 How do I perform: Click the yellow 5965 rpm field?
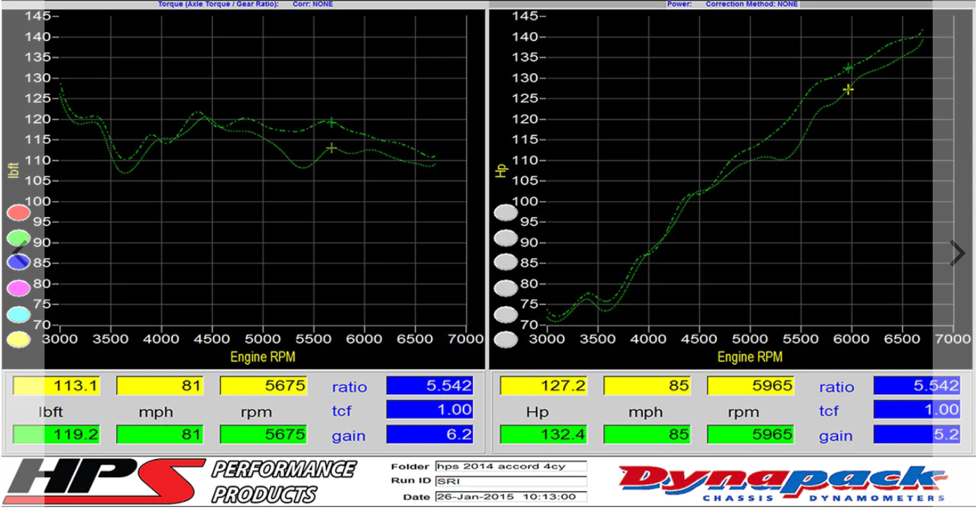click(x=750, y=386)
